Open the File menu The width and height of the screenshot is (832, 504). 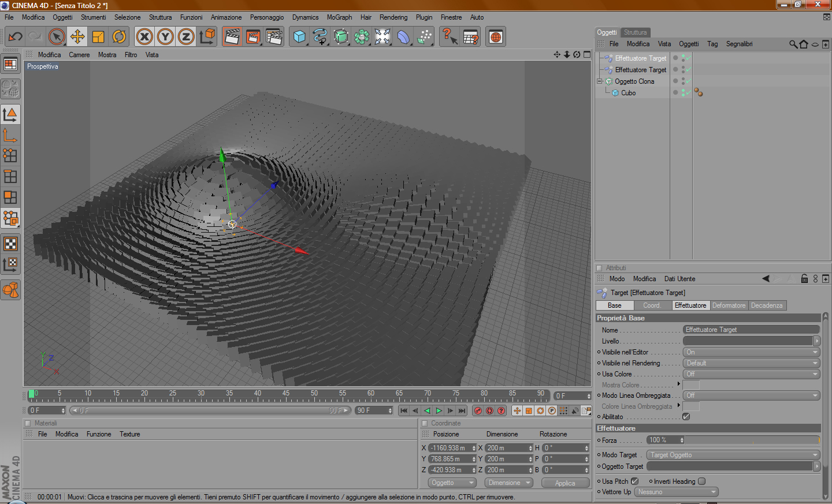coord(9,17)
